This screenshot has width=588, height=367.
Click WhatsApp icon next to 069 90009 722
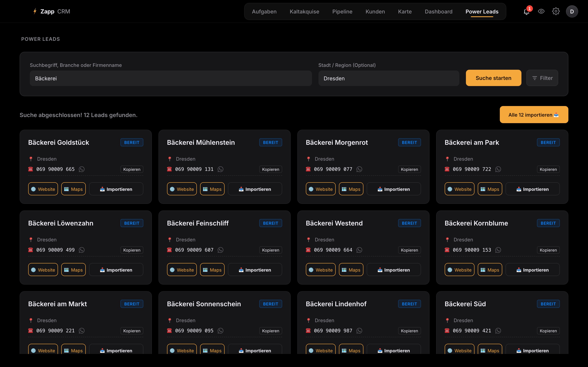[498, 169]
